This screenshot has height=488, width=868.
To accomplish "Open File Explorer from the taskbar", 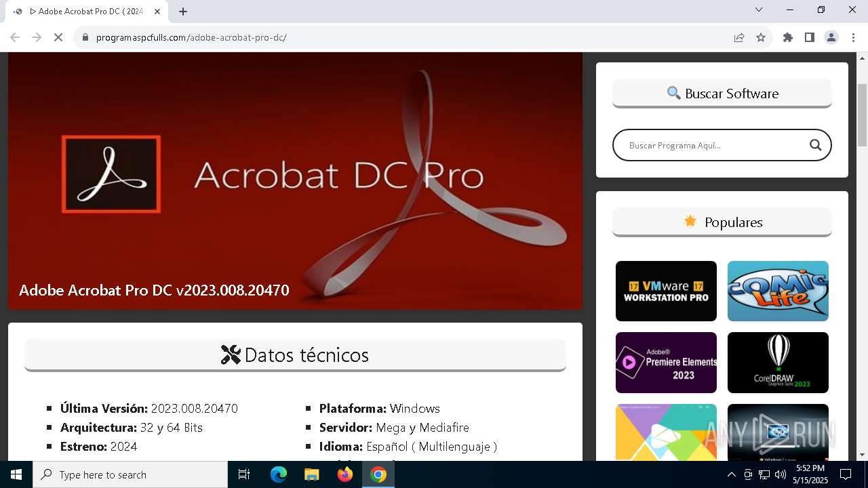I will (311, 474).
